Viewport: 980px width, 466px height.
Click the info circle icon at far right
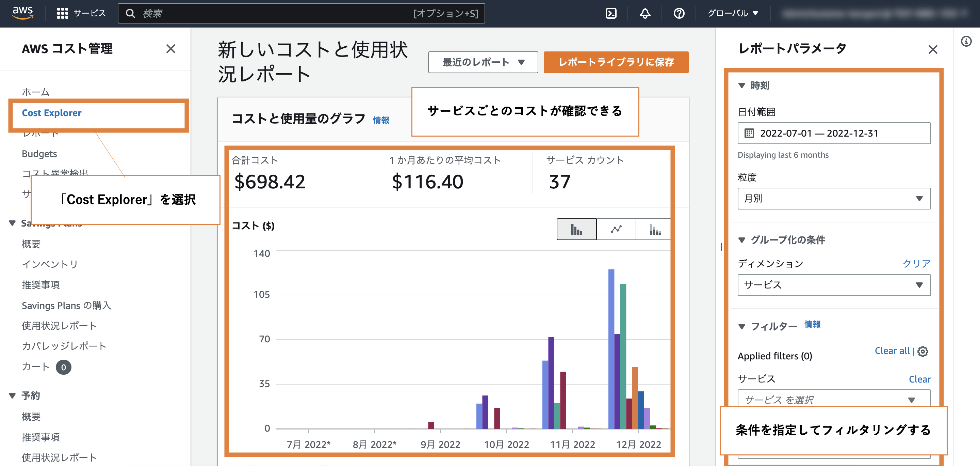(x=966, y=41)
